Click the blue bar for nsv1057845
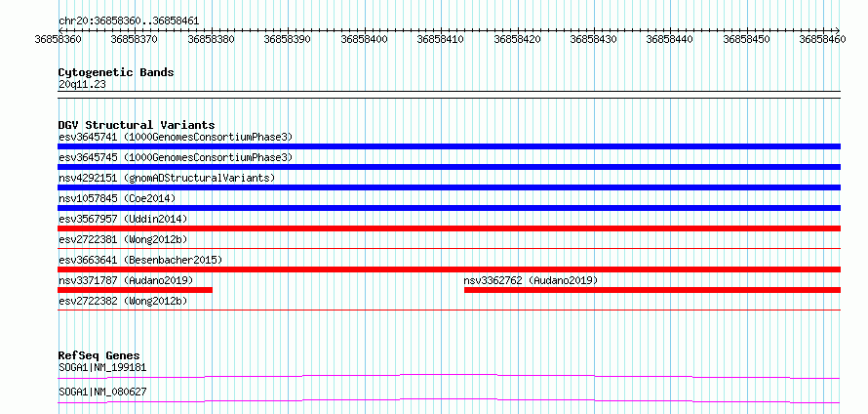 (x=449, y=208)
